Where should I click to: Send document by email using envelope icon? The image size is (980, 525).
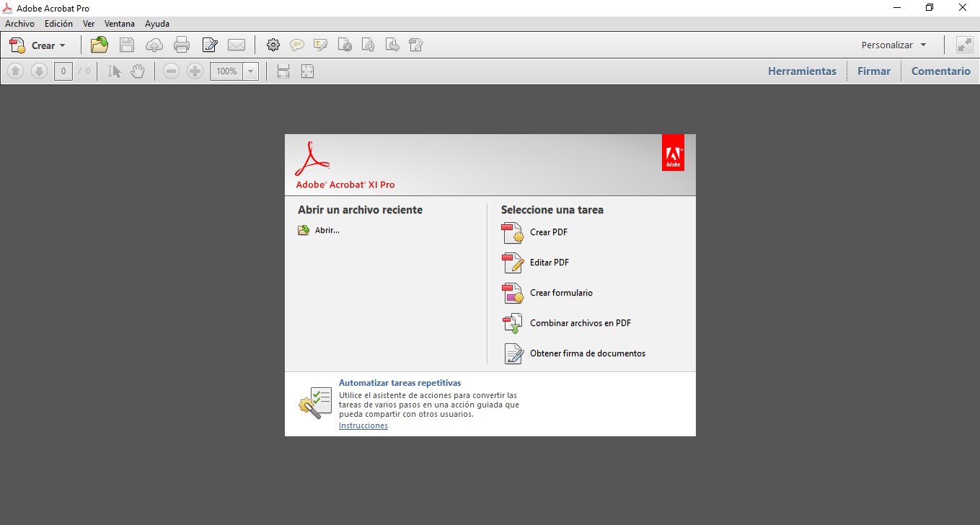(x=237, y=45)
